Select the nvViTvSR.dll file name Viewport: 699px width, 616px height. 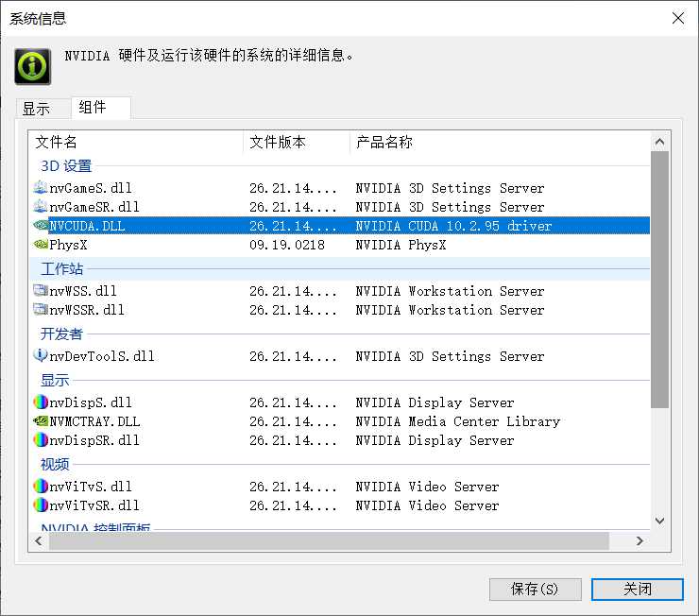(x=94, y=505)
